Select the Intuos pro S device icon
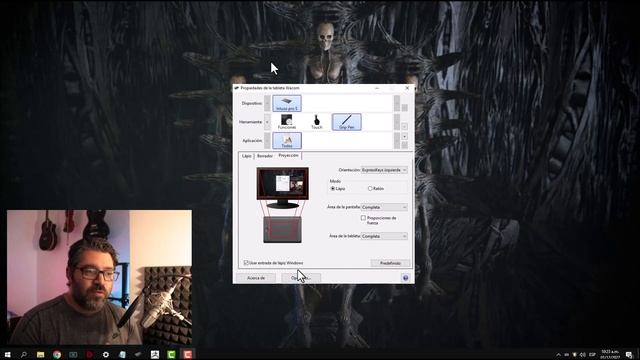 click(287, 103)
